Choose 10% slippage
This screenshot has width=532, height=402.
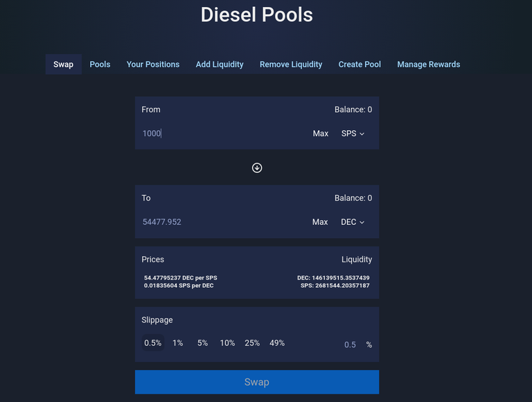(x=227, y=343)
